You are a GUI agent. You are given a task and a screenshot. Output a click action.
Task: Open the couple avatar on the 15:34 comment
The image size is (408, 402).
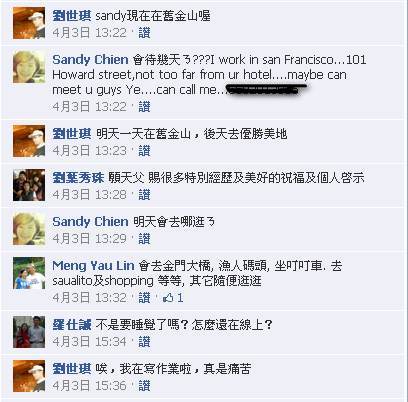pos(29,332)
